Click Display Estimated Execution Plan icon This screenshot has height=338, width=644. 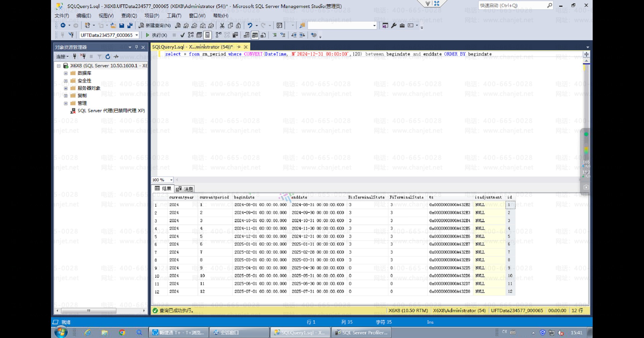191,35
